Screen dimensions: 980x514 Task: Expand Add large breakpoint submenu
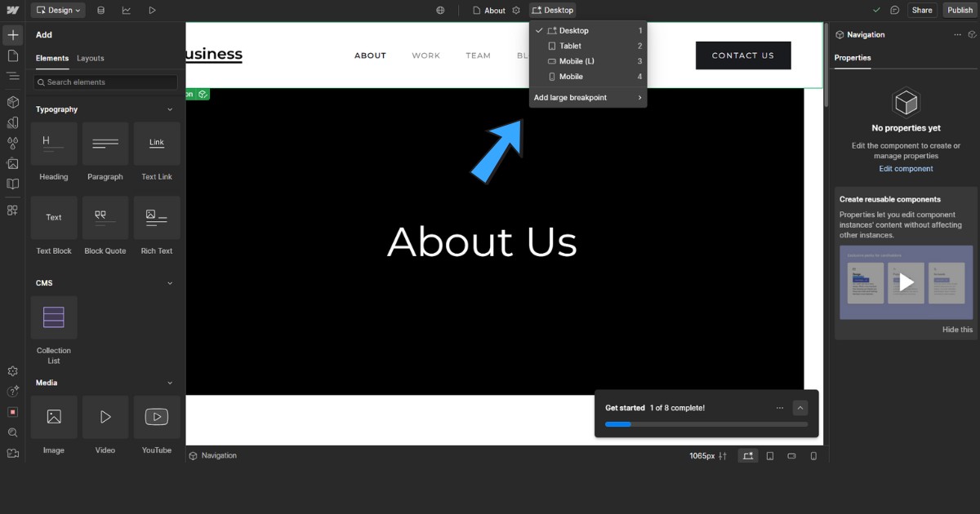(x=587, y=98)
